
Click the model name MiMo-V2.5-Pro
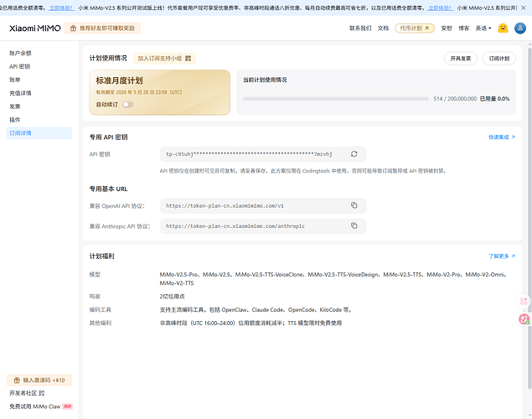(x=178, y=275)
